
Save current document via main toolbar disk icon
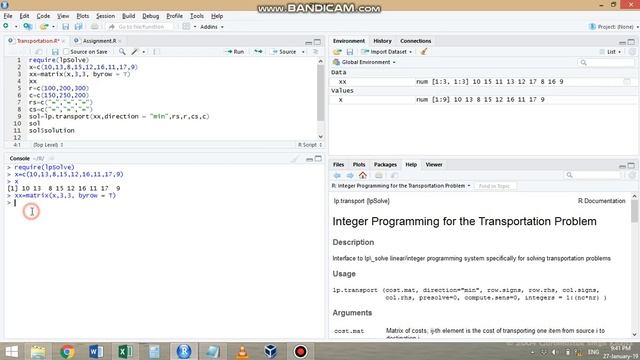point(65,27)
